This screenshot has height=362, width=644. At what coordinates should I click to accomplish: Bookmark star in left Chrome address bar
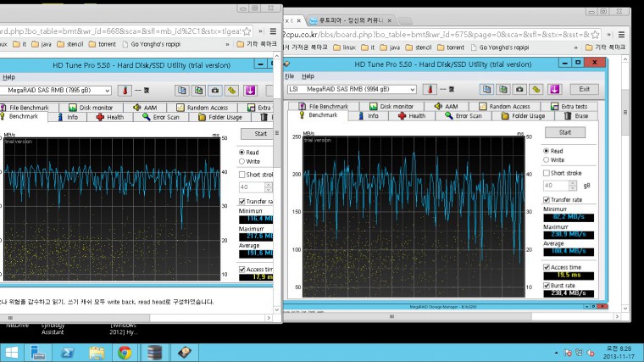[247, 31]
